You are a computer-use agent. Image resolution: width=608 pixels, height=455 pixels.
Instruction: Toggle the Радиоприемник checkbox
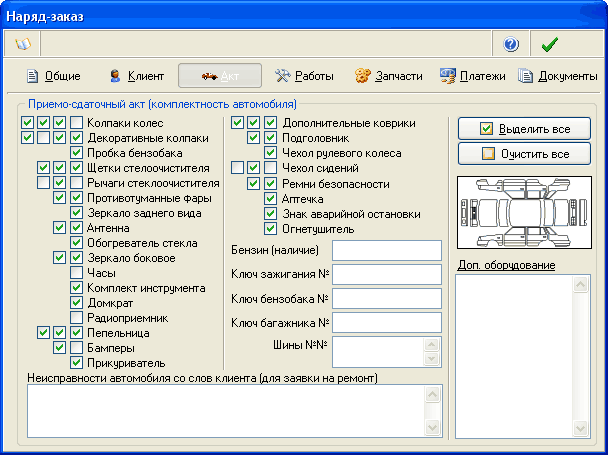tap(77, 318)
